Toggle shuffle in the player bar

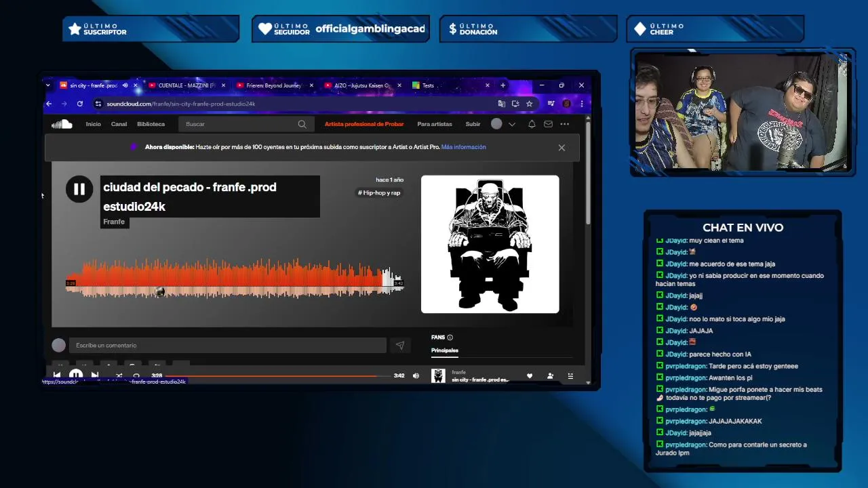(x=119, y=375)
